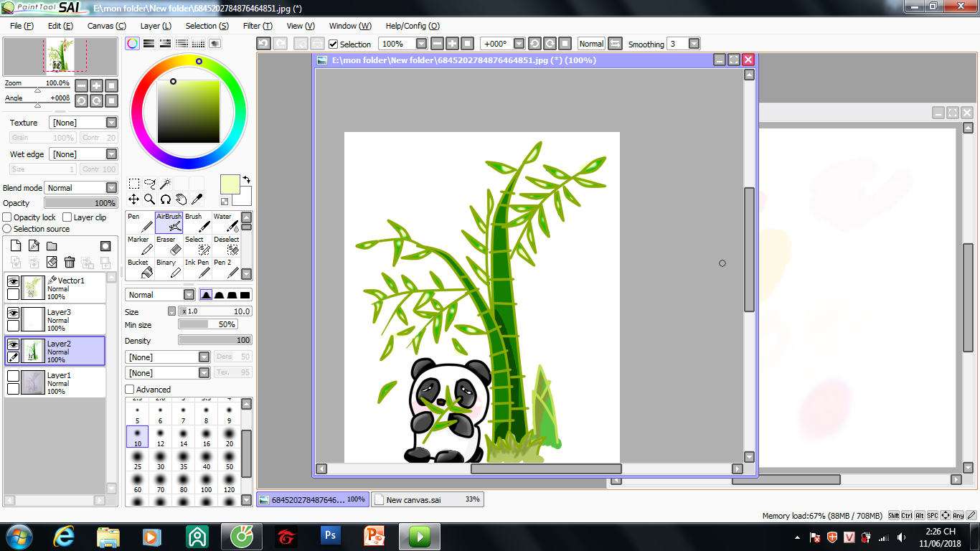Select the Water tool
The height and width of the screenshot is (551, 980).
point(226,222)
